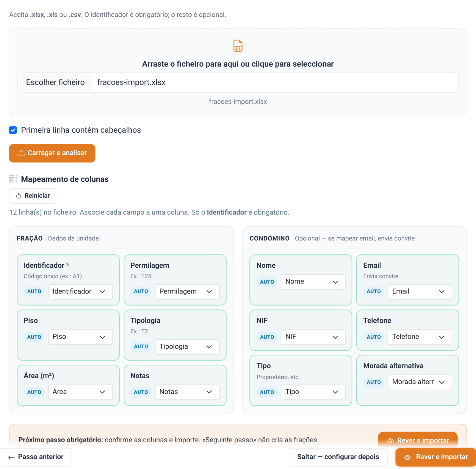Open the Permilagem column dropdown
This screenshot has height=469, width=476.
[187, 292]
